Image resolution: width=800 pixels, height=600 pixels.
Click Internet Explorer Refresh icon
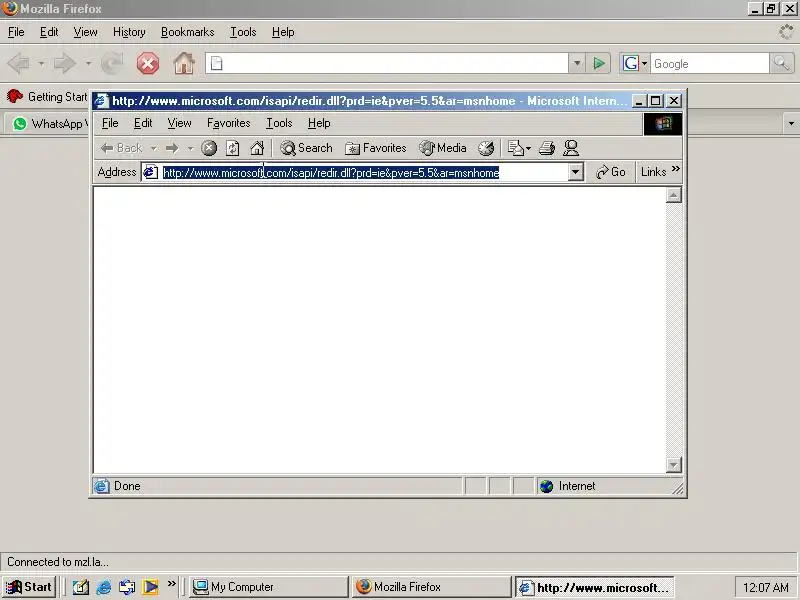pyautogui.click(x=233, y=148)
